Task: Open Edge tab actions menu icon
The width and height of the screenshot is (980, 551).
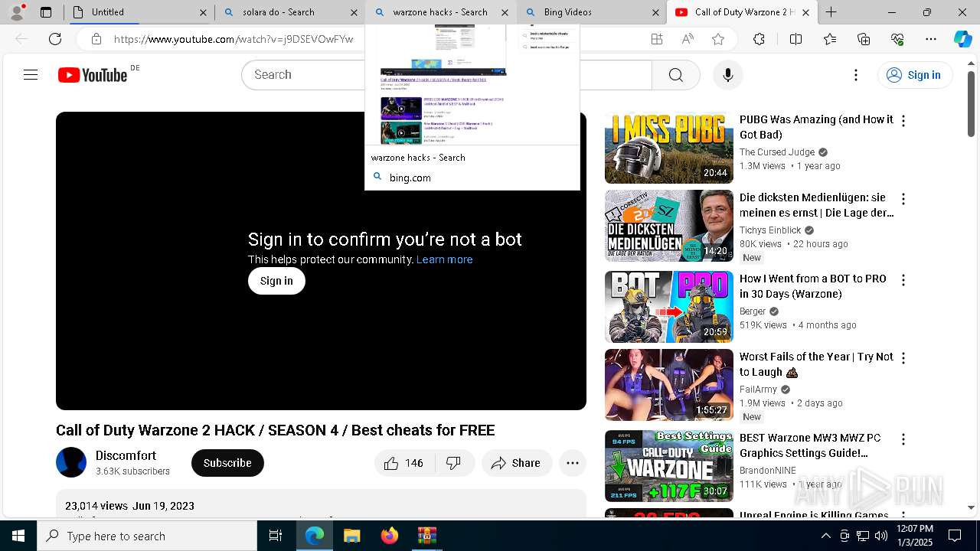Action: pyautogui.click(x=46, y=12)
